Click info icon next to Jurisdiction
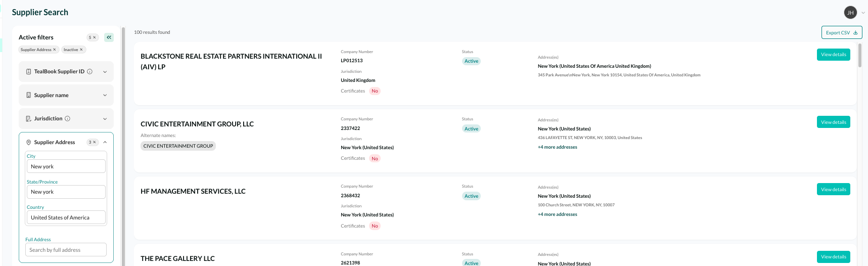The height and width of the screenshot is (266, 868). click(x=68, y=119)
